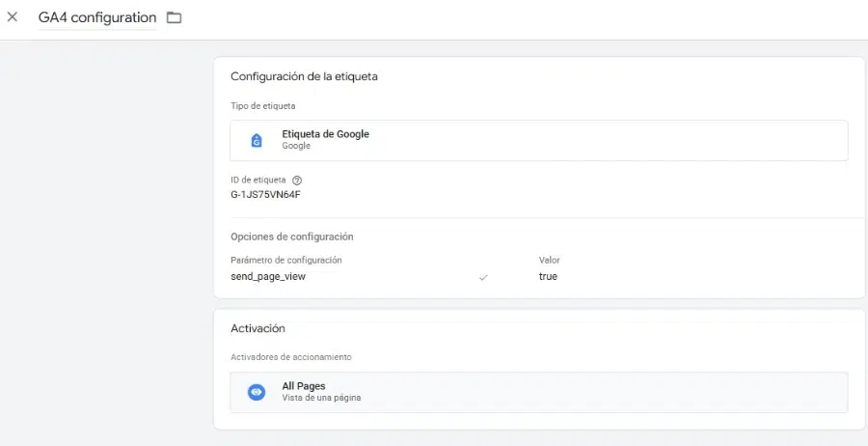Edit the GA4 configuration tag name field
The width and height of the screenshot is (868, 446).
97,17
